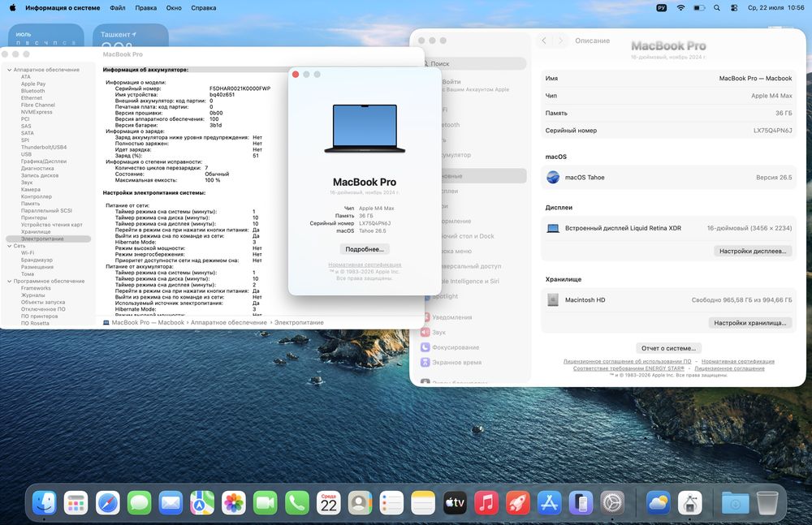Open the Справка menu
This screenshot has width=812, height=525.
click(204, 8)
